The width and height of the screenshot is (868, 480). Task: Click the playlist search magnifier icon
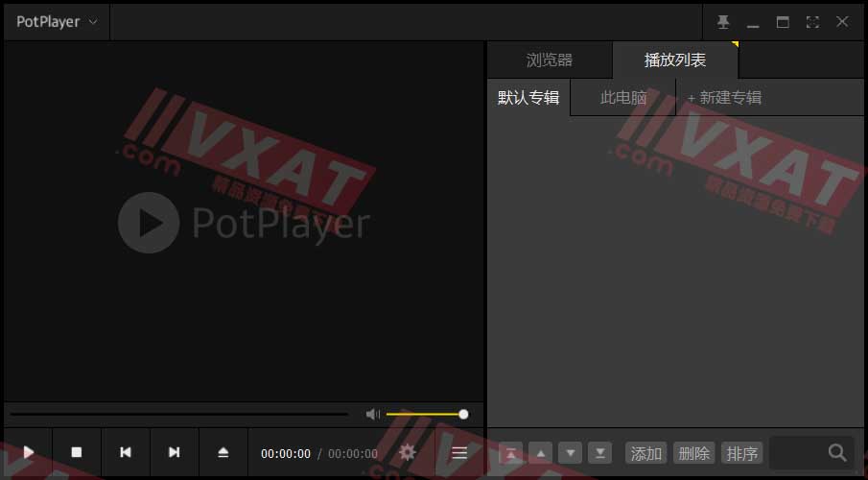click(x=837, y=453)
